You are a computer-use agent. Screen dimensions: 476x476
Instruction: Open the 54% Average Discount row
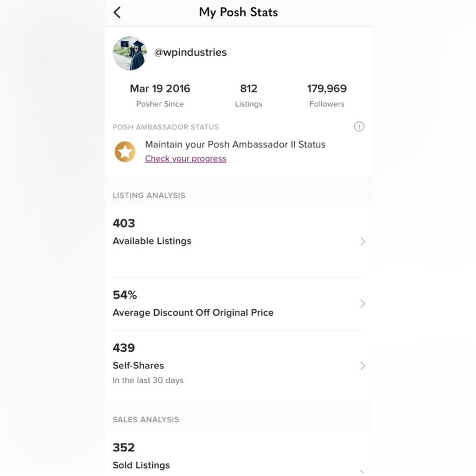click(214, 304)
